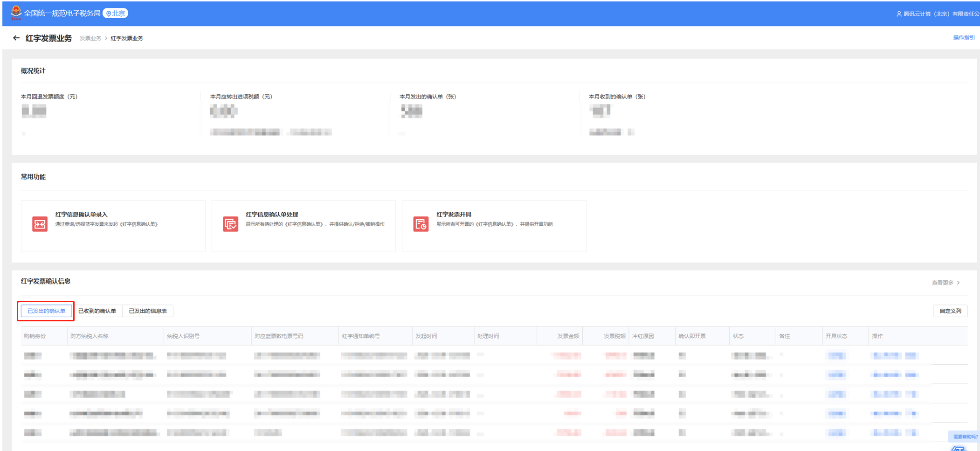Open the 需要帮助吗 help widget
The width and height of the screenshot is (980, 451).
965,437
